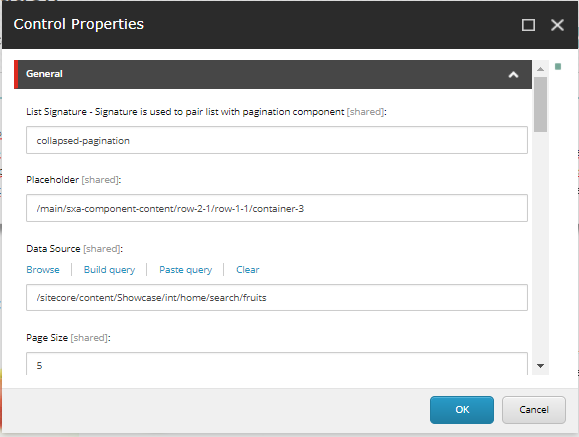Click the Data Source path field
The image size is (579, 437).
click(x=277, y=297)
